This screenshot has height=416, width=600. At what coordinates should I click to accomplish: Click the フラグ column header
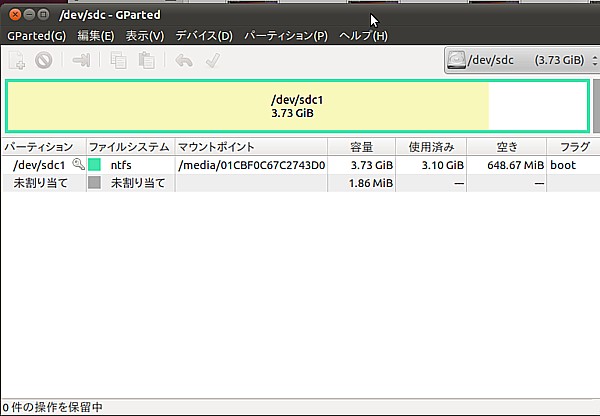click(573, 147)
